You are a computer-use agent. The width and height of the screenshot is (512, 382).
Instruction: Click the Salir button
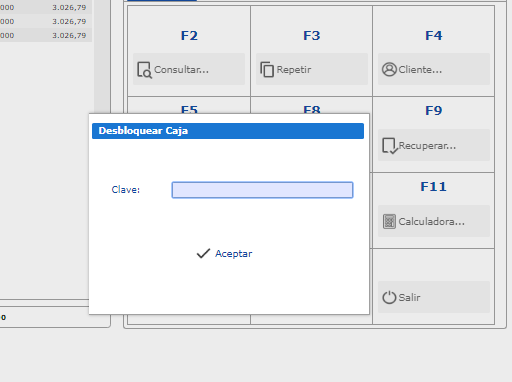(434, 297)
